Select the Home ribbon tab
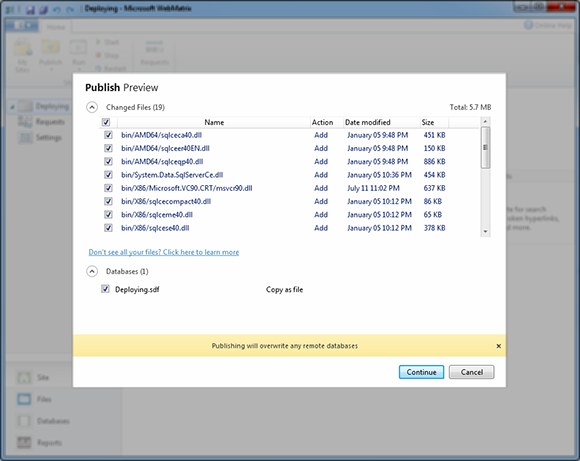This screenshot has height=461, width=580. [x=56, y=27]
